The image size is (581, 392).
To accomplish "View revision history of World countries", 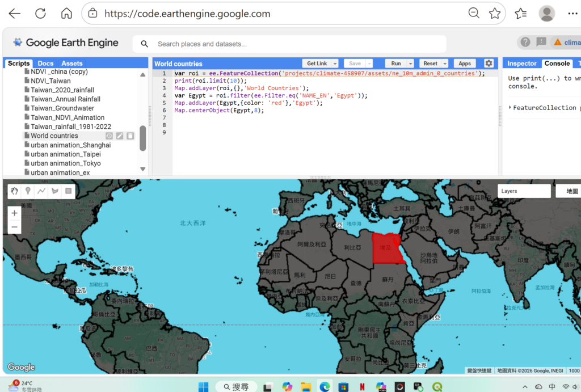I will click(x=110, y=136).
